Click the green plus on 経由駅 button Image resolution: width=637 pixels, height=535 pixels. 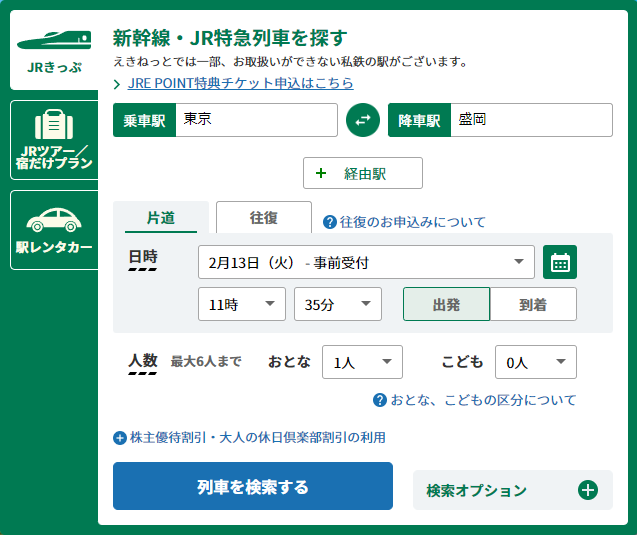pyautogui.click(x=321, y=173)
